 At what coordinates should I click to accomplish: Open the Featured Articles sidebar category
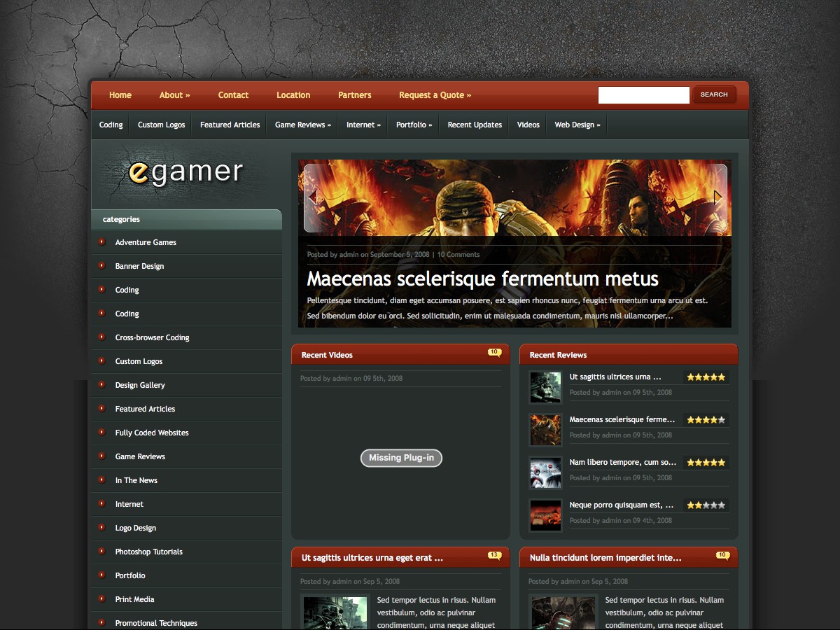pos(145,409)
